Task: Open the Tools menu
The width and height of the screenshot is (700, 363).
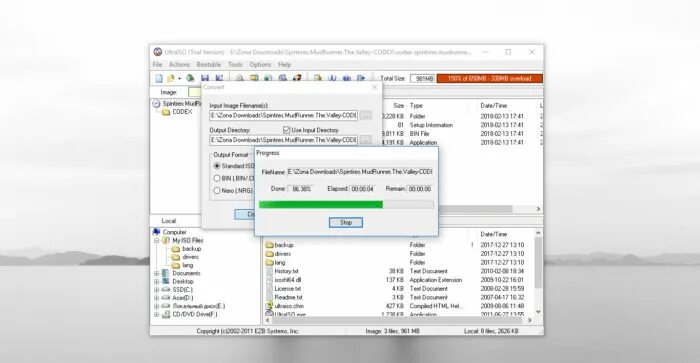Action: pos(235,65)
